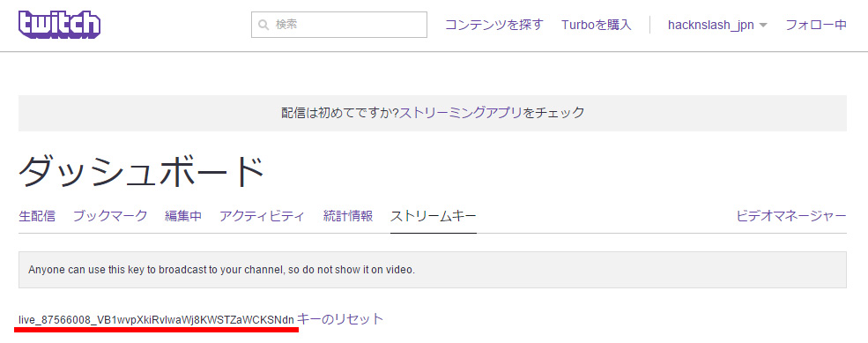Click the hacknslash_jpn username
Image resolution: width=868 pixels, height=343 pixels.
[x=711, y=26]
